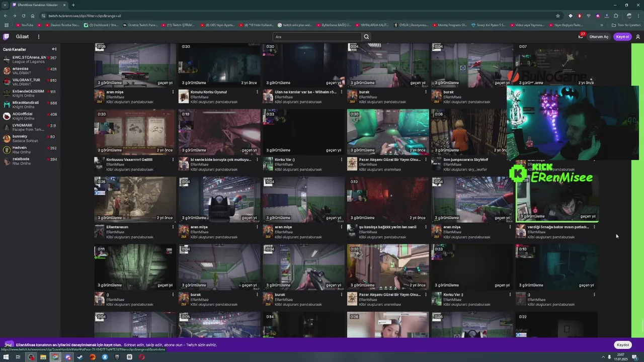Open the Gözat browse page

[x=22, y=37]
